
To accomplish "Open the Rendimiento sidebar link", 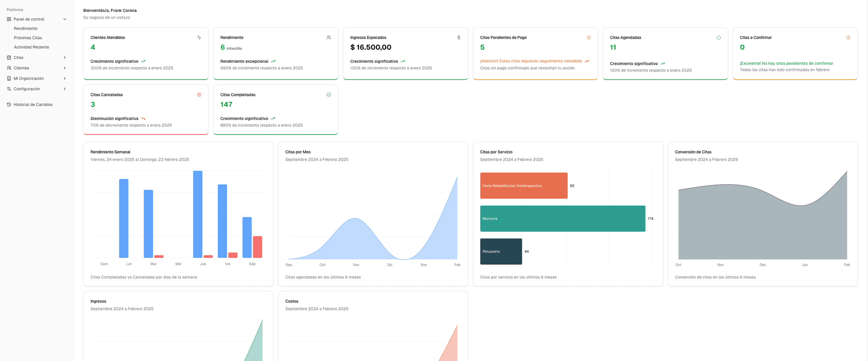I will coord(25,29).
